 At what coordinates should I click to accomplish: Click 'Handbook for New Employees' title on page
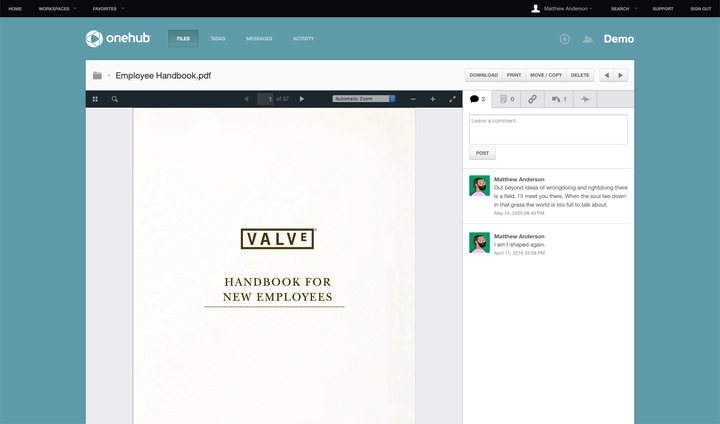[x=277, y=289]
